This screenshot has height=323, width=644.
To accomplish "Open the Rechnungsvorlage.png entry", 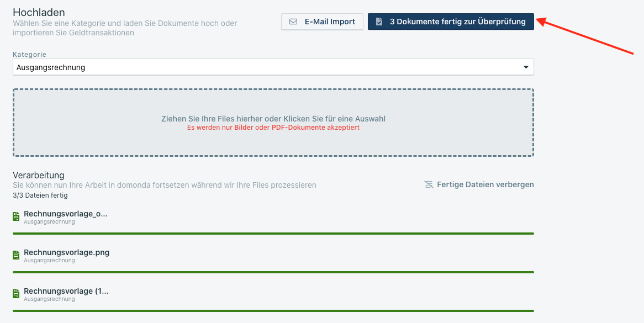I will coord(66,252).
